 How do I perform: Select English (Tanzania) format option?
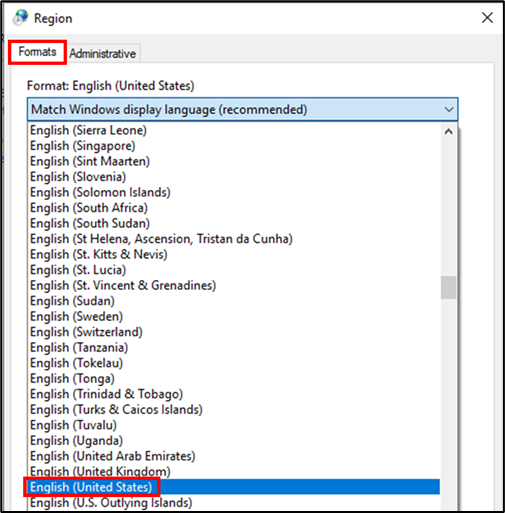coord(234,347)
